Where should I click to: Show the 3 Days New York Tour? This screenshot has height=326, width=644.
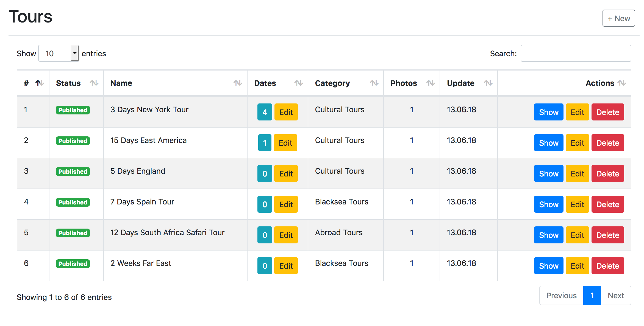click(548, 112)
